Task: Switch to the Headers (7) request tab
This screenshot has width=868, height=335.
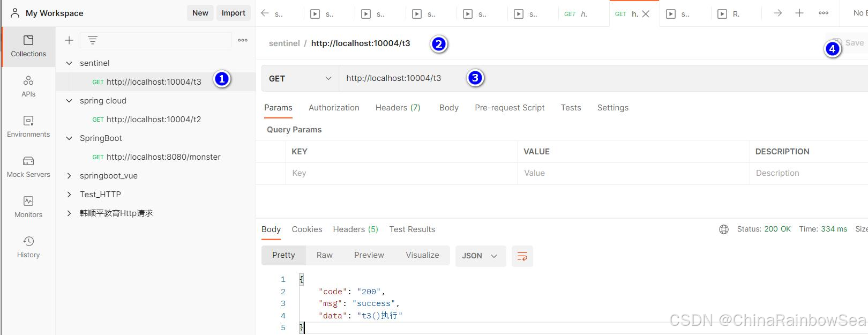Action: (x=398, y=108)
